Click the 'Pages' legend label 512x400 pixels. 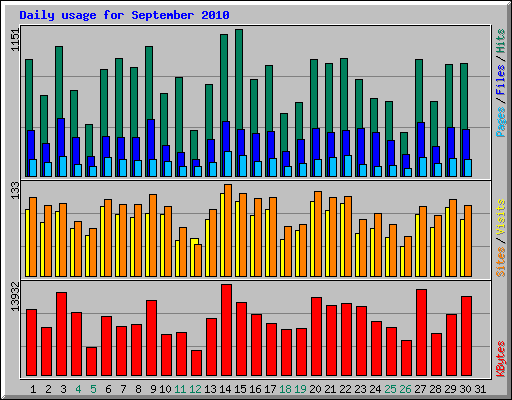[500, 122]
